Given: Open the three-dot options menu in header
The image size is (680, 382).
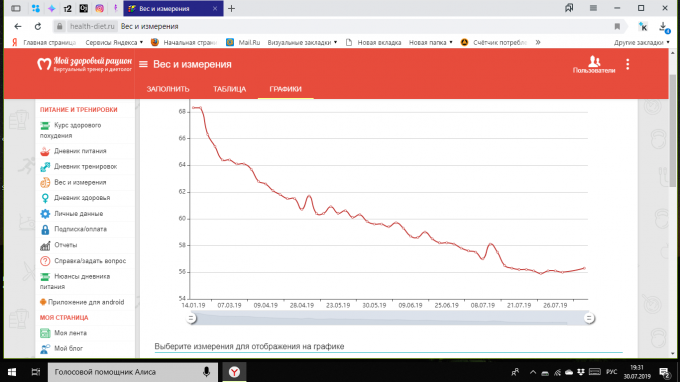Looking at the screenshot, I should pyautogui.click(x=628, y=64).
